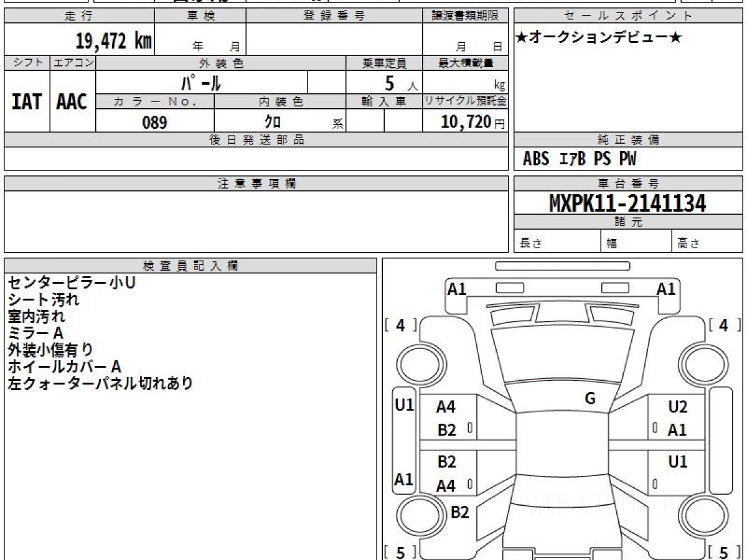Select equipment text ABS エアB PS PW
This screenshot has width=747, height=560.
point(580,159)
